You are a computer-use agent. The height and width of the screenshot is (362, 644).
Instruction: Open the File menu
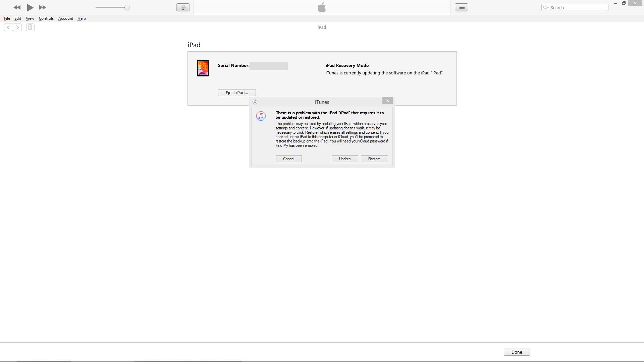7,18
